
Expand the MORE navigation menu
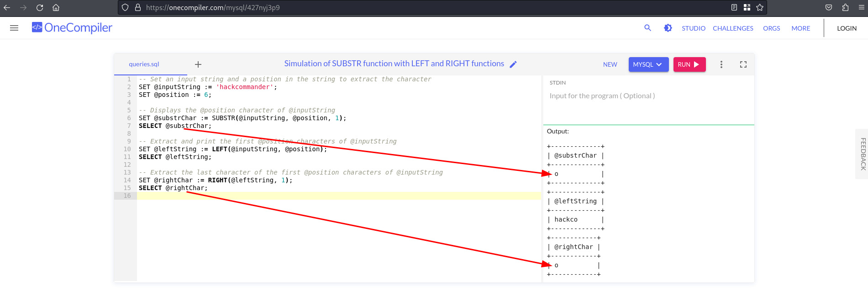pyautogui.click(x=800, y=28)
